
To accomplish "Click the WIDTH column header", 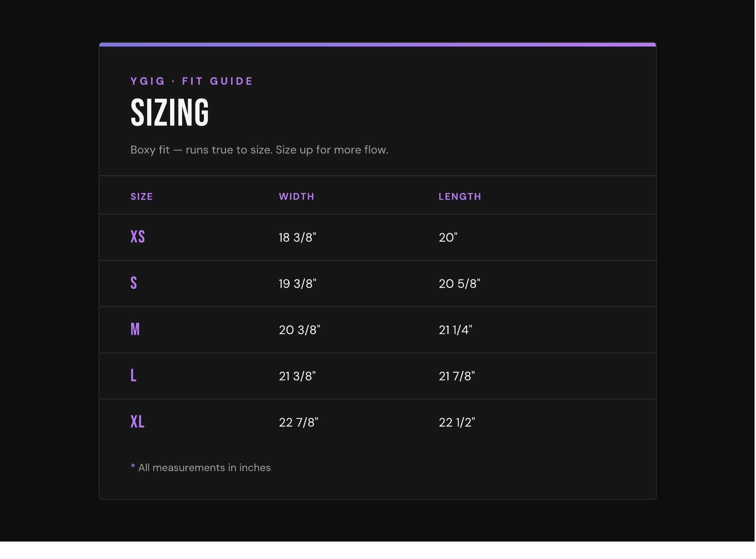I will point(296,197).
